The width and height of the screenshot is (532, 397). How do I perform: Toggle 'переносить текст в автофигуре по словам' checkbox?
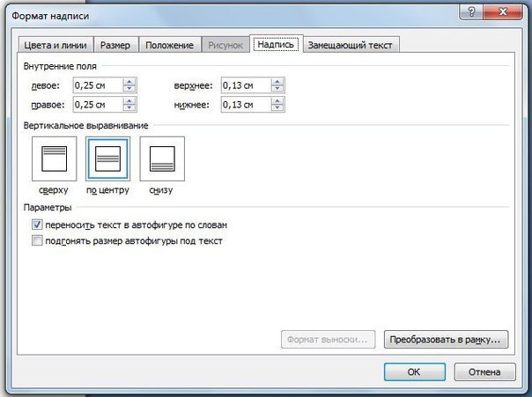tap(36, 225)
